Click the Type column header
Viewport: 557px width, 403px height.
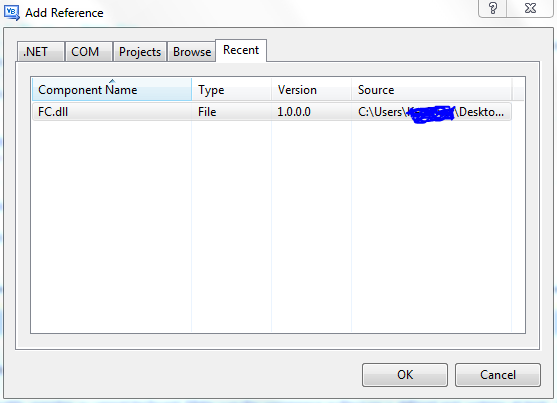[x=232, y=90]
